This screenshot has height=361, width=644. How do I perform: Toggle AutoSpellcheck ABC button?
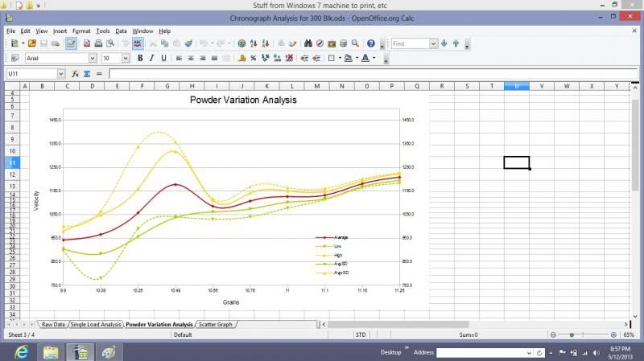tap(138, 43)
